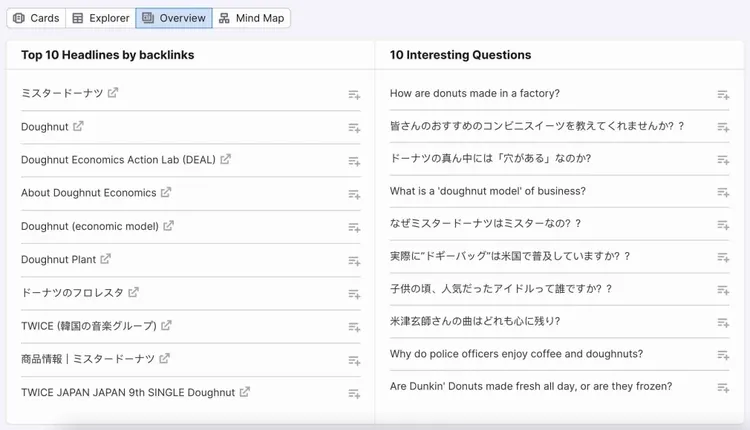The image size is (750, 430).
Task: Add なぜミスタードーナツ question to list
Action: click(723, 225)
